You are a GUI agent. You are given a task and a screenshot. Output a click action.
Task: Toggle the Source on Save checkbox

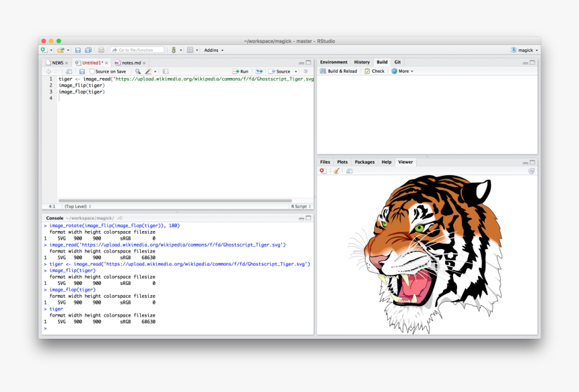pos(92,71)
